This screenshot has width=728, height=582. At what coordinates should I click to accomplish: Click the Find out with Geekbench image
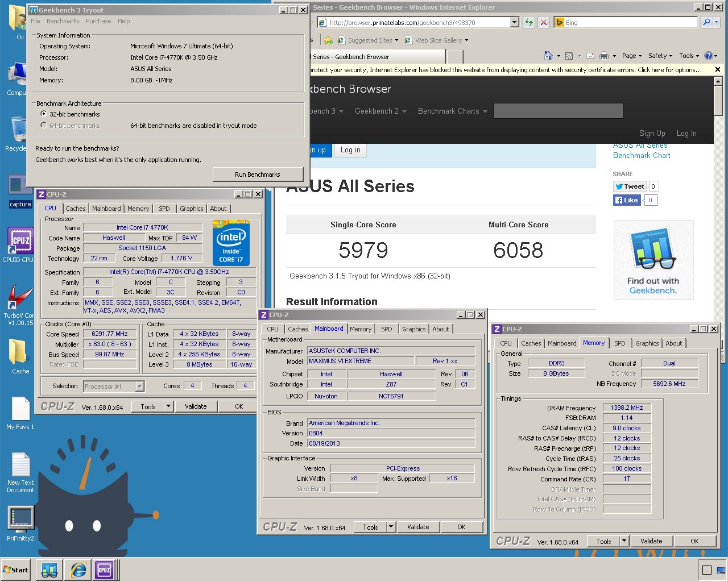pyautogui.click(x=653, y=260)
